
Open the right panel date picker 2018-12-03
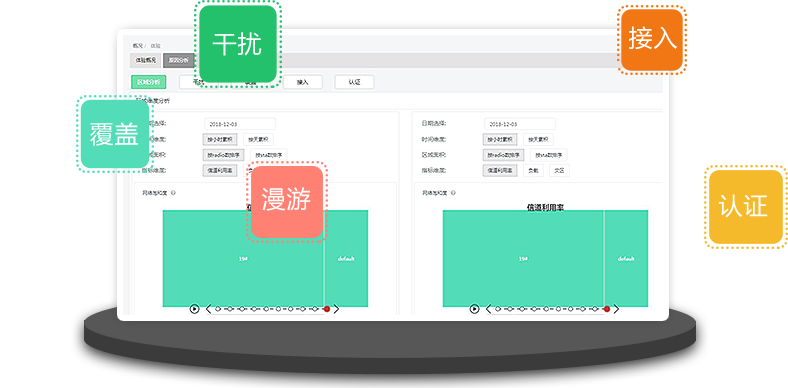(520, 124)
